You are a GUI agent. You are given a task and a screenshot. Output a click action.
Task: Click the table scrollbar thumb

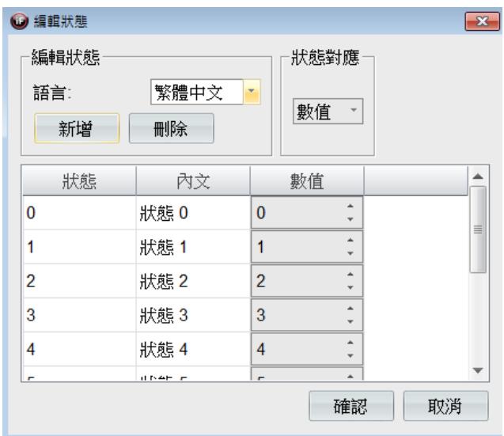coord(478,229)
